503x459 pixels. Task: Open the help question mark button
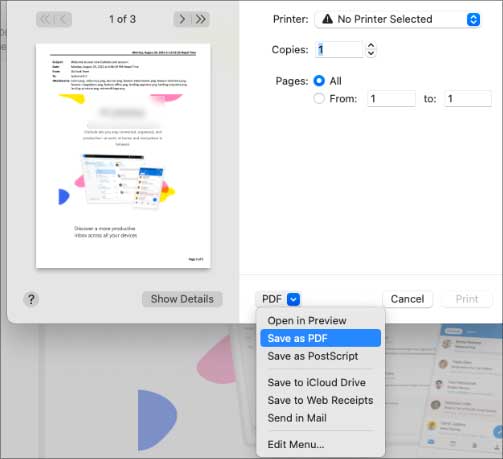31,299
